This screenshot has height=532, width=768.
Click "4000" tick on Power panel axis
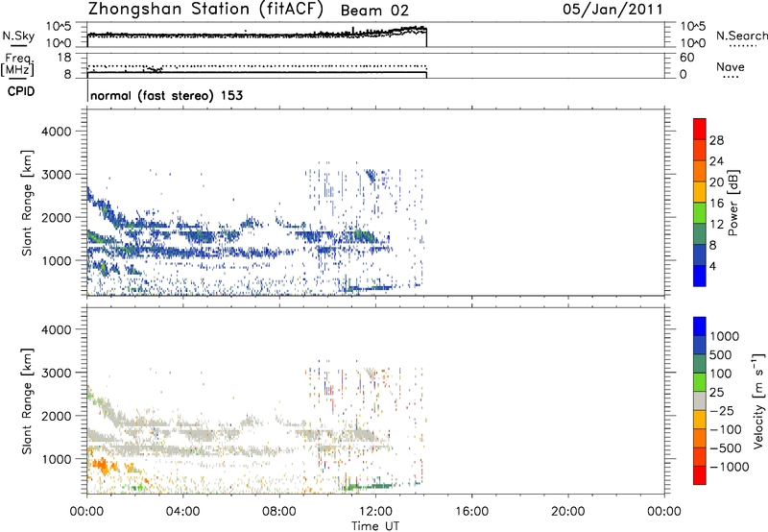point(56,132)
